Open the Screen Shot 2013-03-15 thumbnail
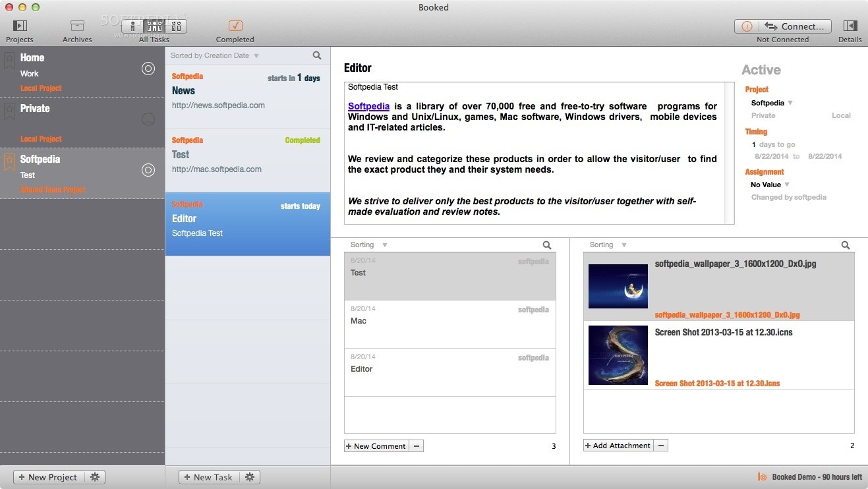The image size is (868, 489). click(x=618, y=355)
